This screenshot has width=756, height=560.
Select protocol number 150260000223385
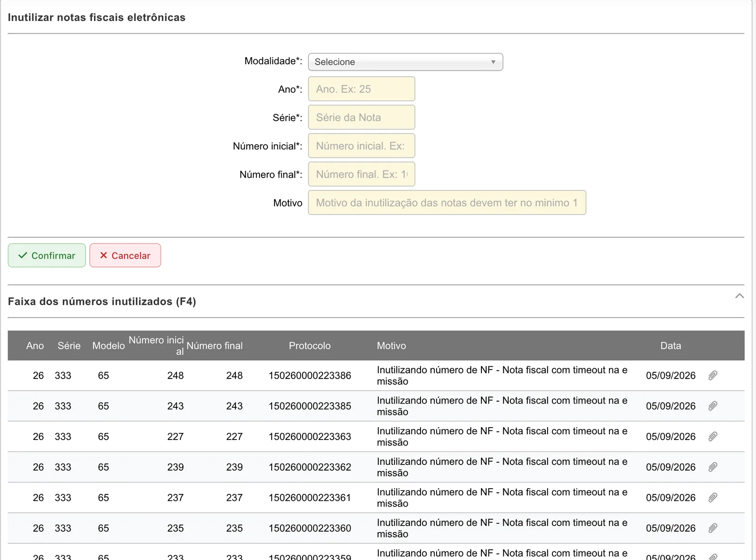pyautogui.click(x=310, y=406)
